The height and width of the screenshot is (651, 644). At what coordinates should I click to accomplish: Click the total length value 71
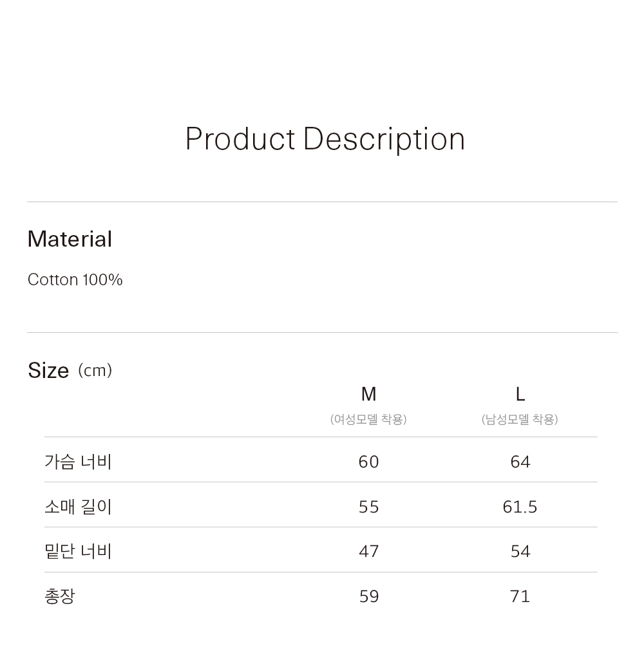(520, 596)
